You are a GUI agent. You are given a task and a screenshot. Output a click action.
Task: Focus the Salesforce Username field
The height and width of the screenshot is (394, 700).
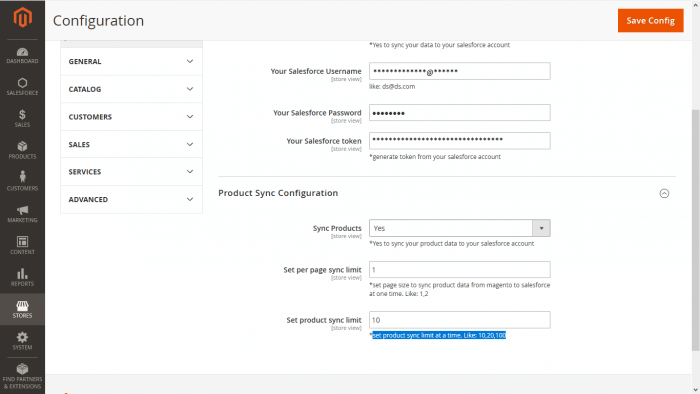click(x=459, y=71)
